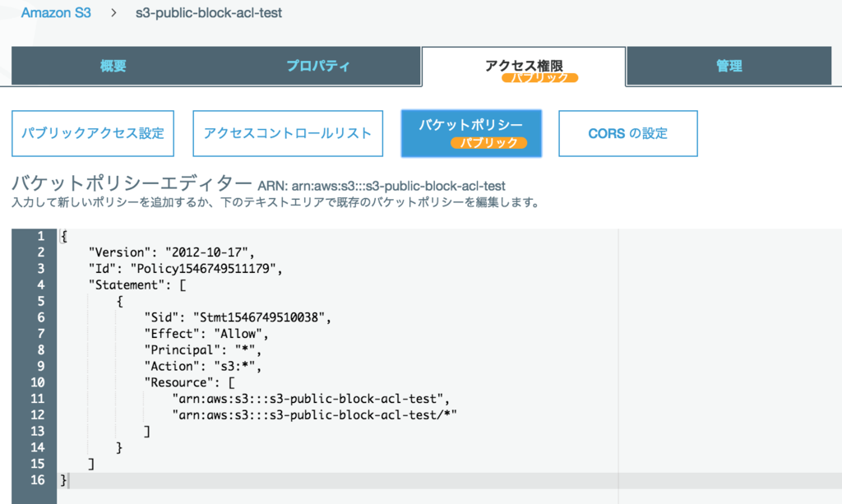Click the resource ARN ending with /*
The height and width of the screenshot is (504, 842).
coord(315,415)
